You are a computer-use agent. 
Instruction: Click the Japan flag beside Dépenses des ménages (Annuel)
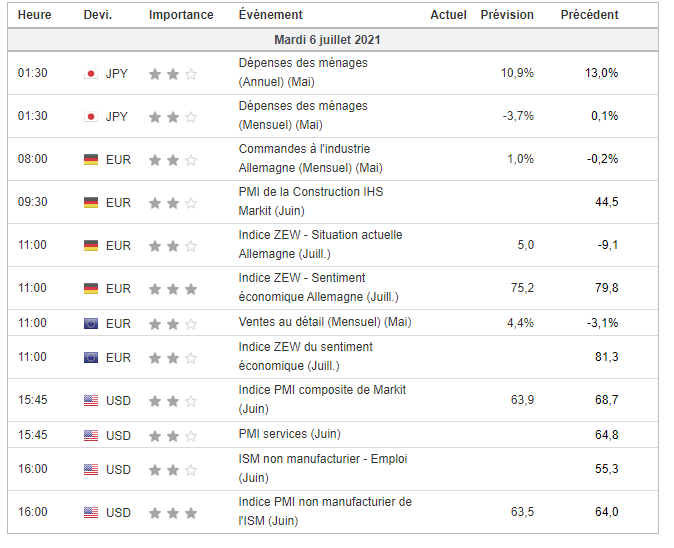(x=91, y=74)
